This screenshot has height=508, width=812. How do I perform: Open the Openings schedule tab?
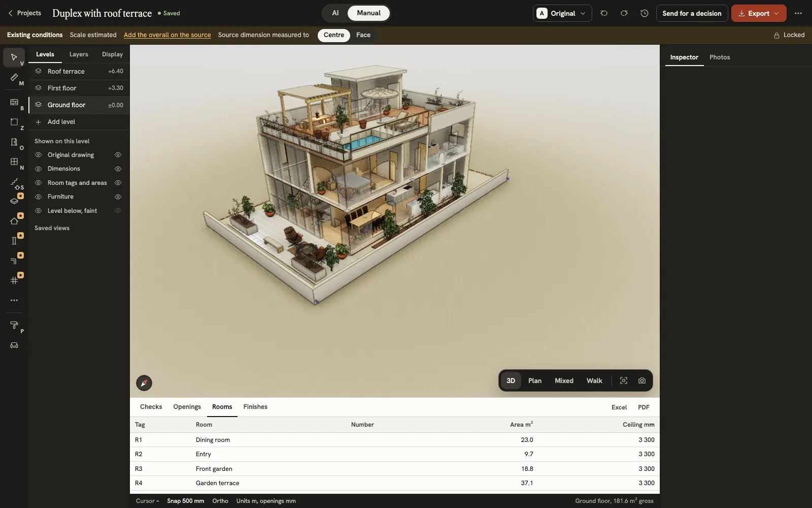tap(187, 407)
